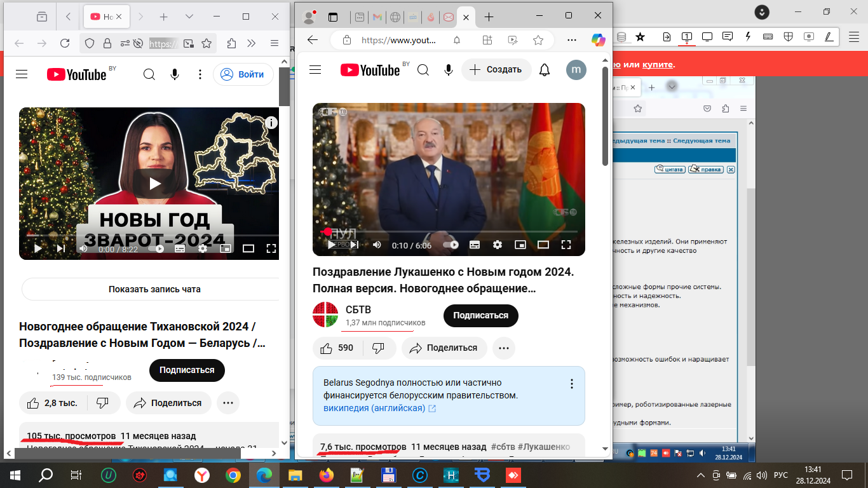Screen dimensions: 868x488
Task: Subscribe to the 139 тыс. подписчиков channel
Action: 187,370
